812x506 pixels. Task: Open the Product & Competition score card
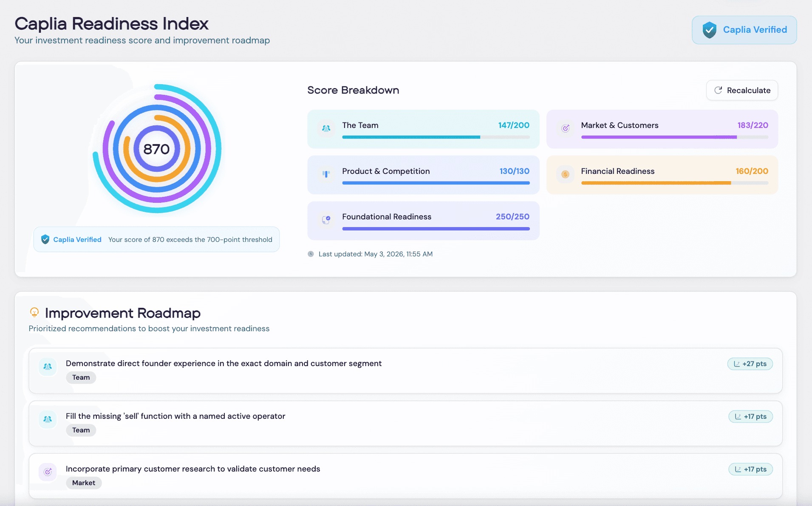point(423,175)
